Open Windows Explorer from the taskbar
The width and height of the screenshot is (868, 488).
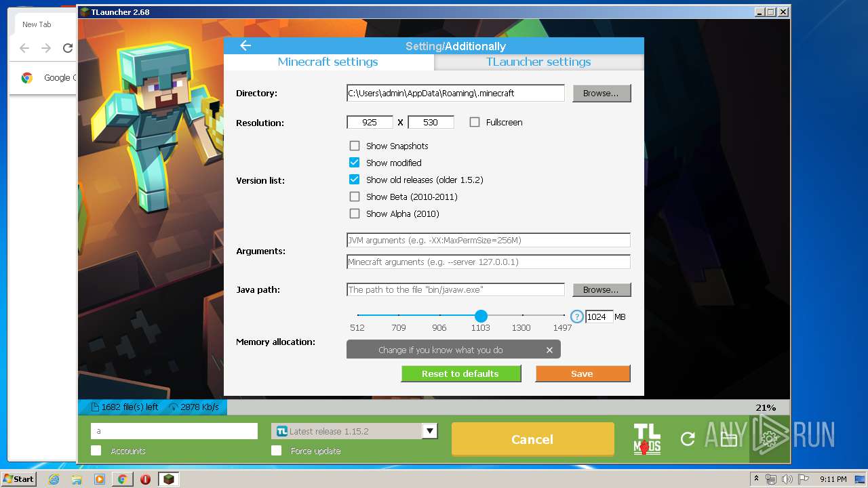(77, 479)
